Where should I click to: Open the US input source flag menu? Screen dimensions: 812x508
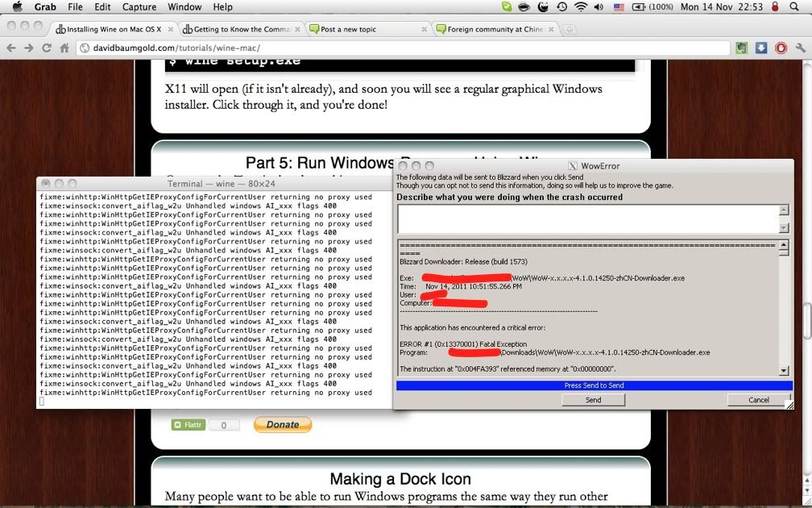point(619,6)
